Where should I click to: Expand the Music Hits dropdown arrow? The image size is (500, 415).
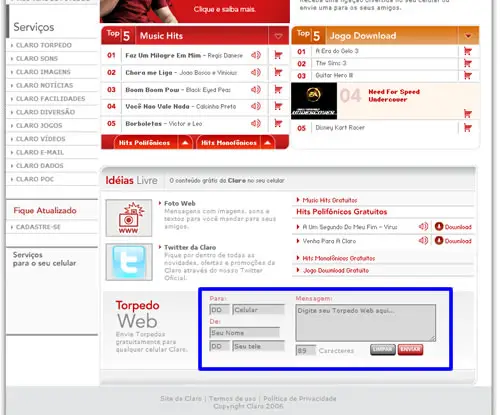(x=278, y=36)
